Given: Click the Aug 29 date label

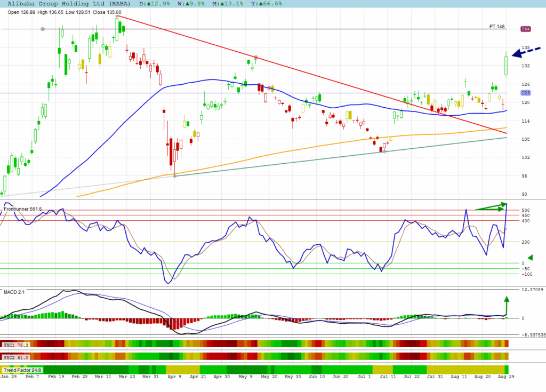Looking at the screenshot, I should click(506, 377).
